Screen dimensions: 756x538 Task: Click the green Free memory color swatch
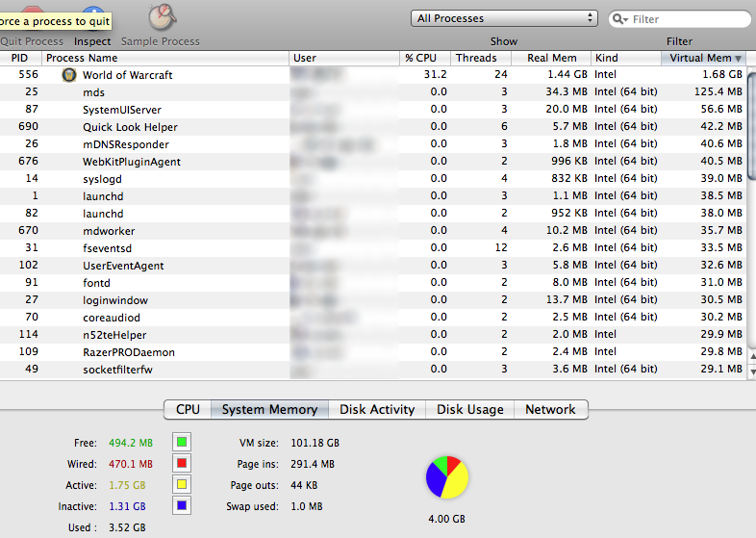coord(182,442)
